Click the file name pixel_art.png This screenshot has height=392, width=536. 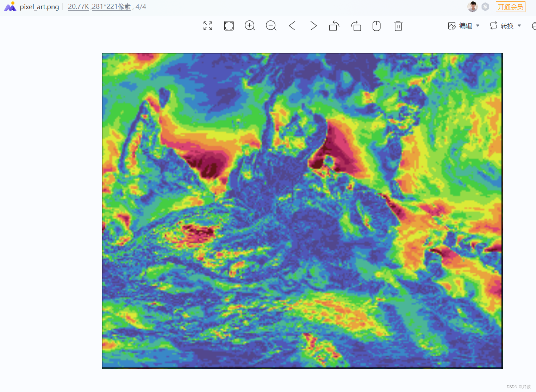point(39,7)
